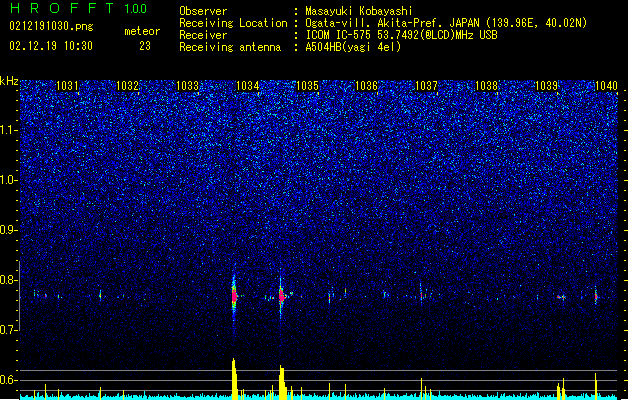The height and width of the screenshot is (400, 629).
Task: Click the Receiving antenna label
Action: coord(230,47)
